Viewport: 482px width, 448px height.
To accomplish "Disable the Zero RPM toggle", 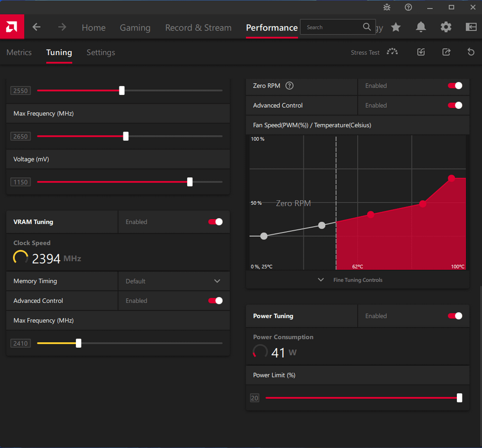I will pos(455,86).
